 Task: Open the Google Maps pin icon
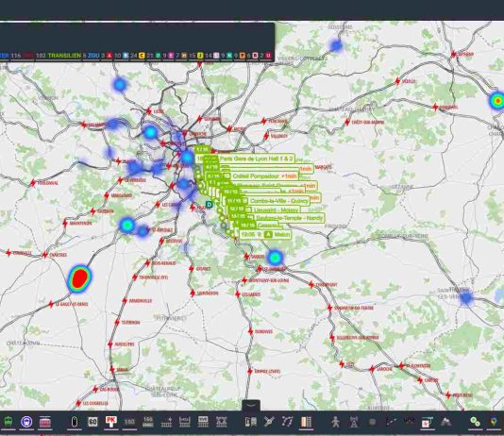tap(494, 422)
